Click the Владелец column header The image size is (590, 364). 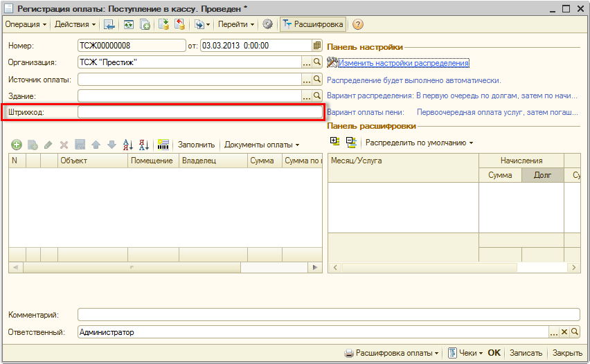[213, 161]
